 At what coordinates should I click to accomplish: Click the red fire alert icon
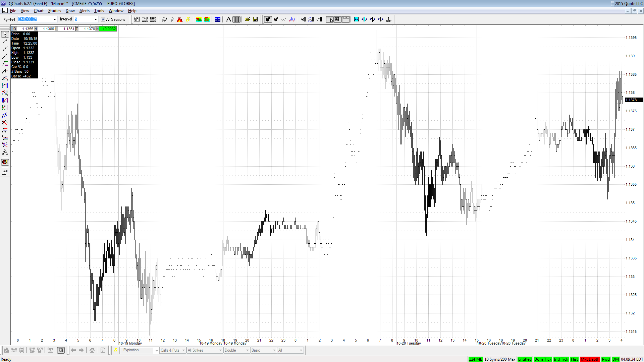180,19
